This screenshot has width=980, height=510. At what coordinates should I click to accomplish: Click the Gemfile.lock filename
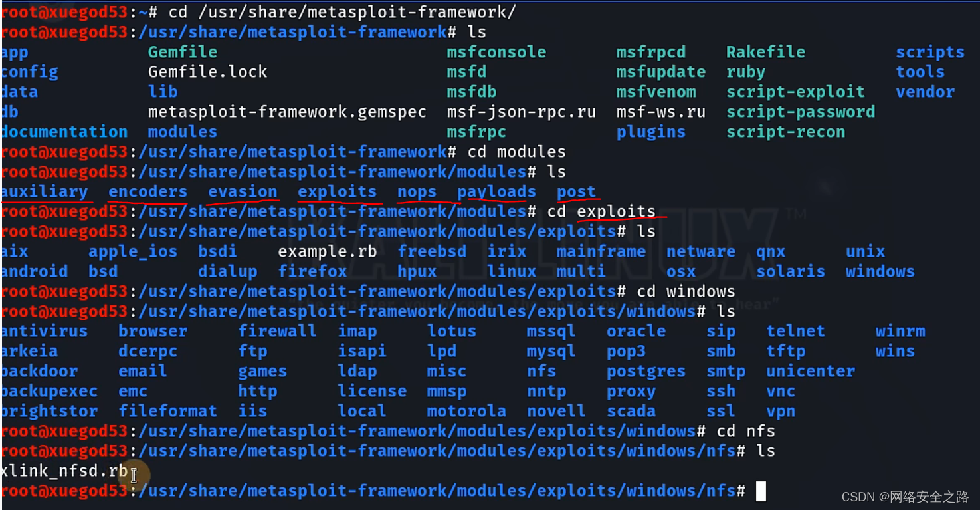207,71
